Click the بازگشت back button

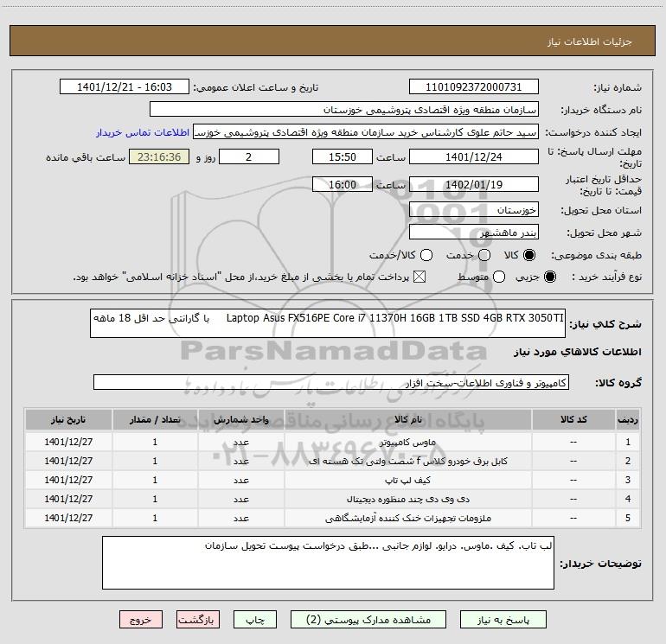[x=198, y=620]
